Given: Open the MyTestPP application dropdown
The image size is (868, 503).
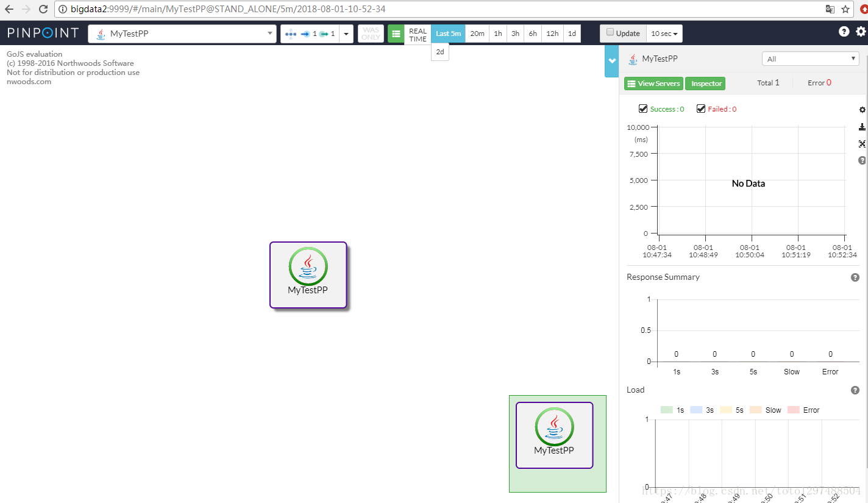Looking at the screenshot, I should pos(182,34).
